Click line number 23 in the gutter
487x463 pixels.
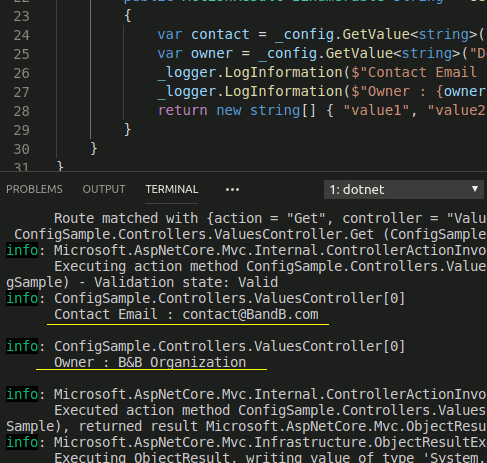click(x=22, y=16)
